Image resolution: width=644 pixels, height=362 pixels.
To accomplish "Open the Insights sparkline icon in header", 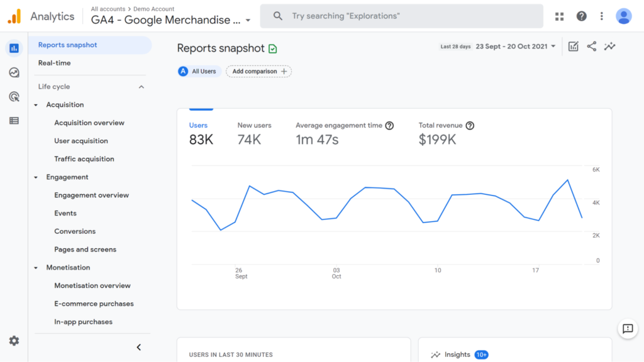I will click(610, 47).
